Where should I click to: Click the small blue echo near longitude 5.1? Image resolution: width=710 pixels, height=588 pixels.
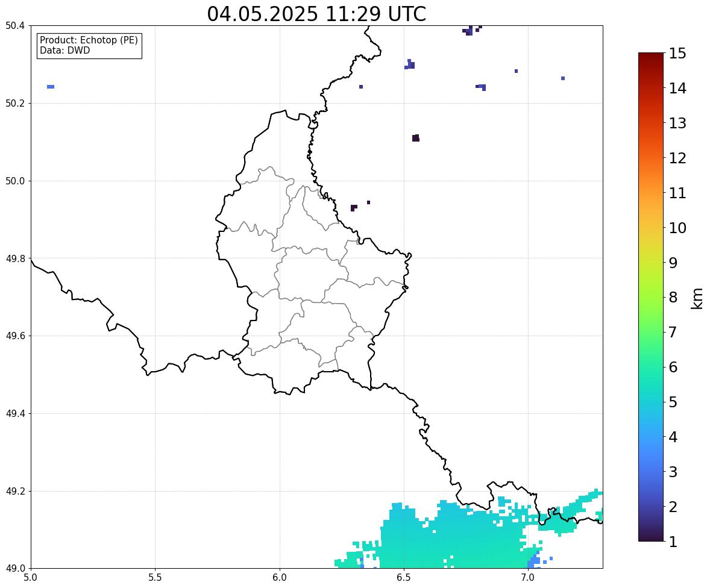click(51, 87)
